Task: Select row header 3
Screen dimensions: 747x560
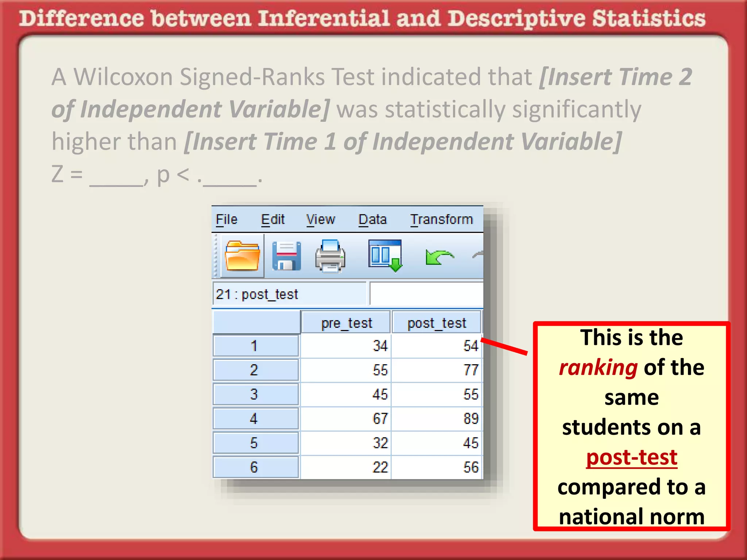Action: tap(256, 394)
